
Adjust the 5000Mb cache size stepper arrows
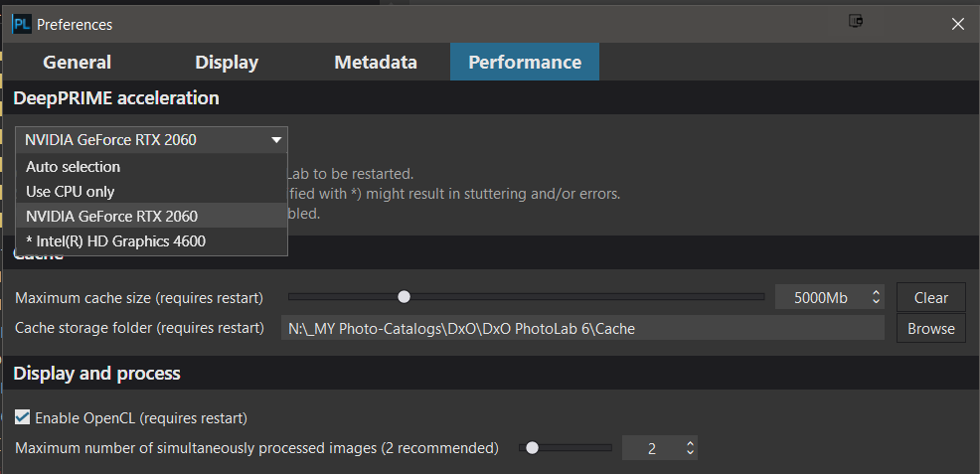[877, 297]
